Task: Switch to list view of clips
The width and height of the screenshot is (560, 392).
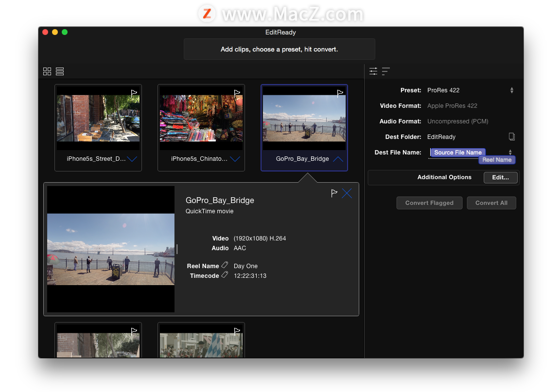Action: 60,71
